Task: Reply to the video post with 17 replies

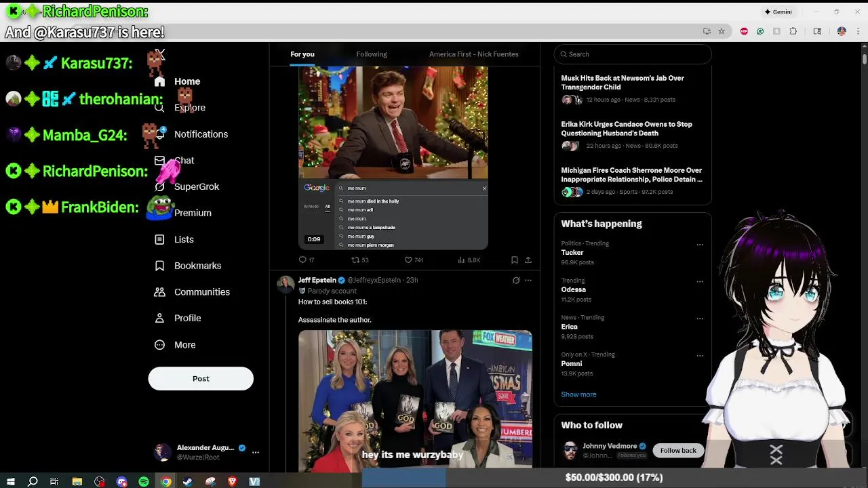Action: click(x=307, y=260)
